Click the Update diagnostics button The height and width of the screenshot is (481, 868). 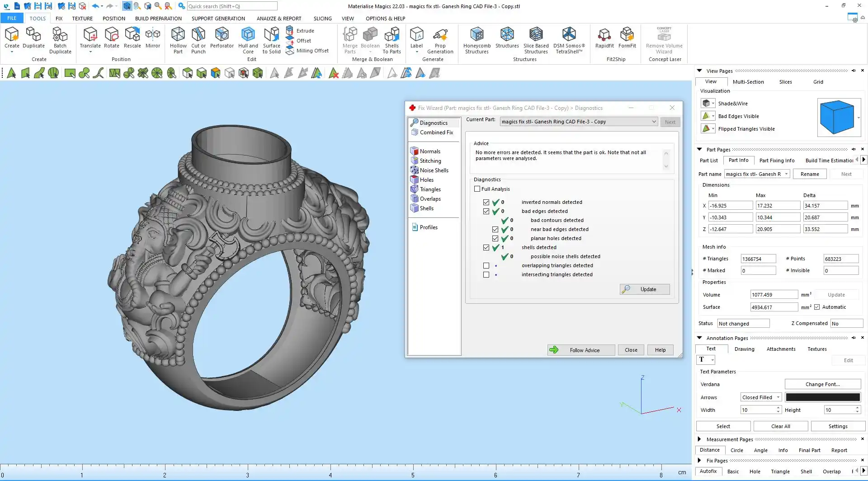pos(644,289)
